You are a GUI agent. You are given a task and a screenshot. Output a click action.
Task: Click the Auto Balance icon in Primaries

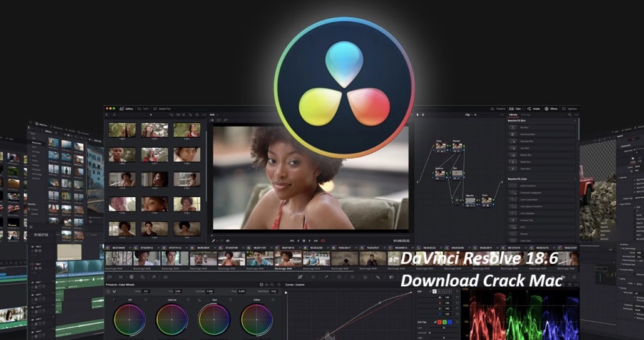[108, 292]
